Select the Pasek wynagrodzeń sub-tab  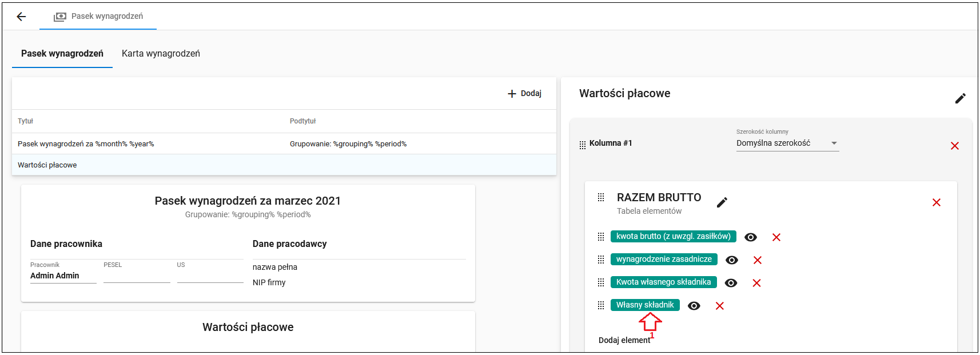point(62,53)
